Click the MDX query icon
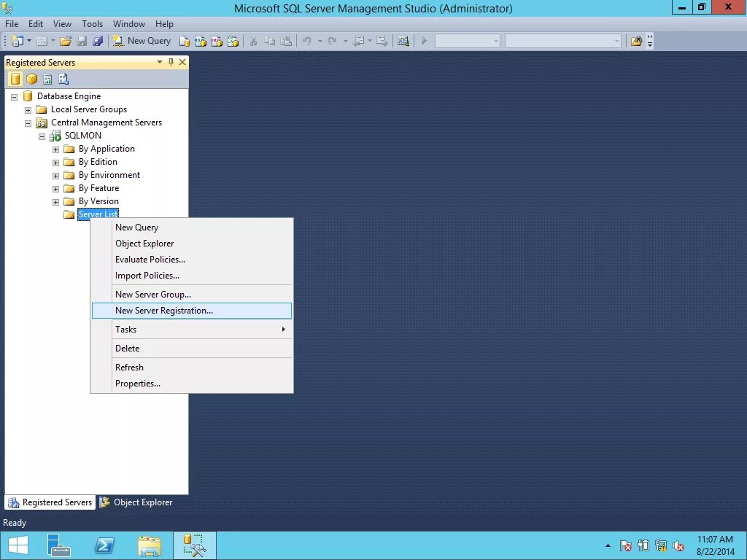The width and height of the screenshot is (747, 560). (201, 41)
